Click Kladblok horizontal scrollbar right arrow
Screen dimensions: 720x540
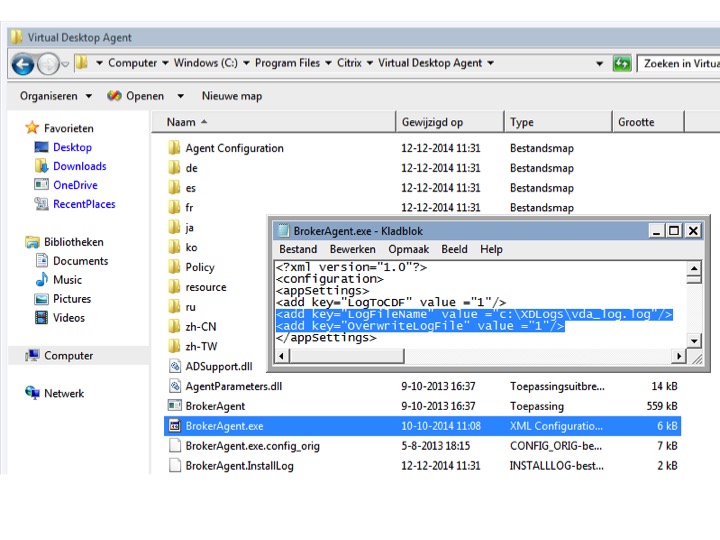(x=679, y=355)
